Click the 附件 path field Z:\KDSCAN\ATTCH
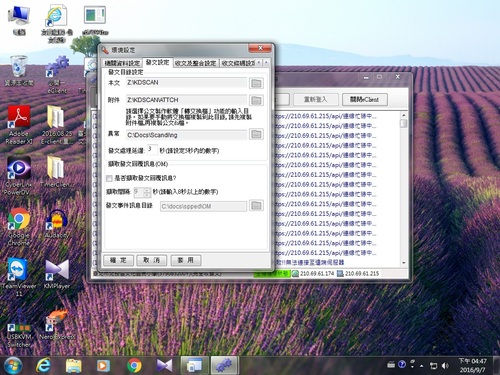Viewport: 500px width, 375px height. click(186, 100)
